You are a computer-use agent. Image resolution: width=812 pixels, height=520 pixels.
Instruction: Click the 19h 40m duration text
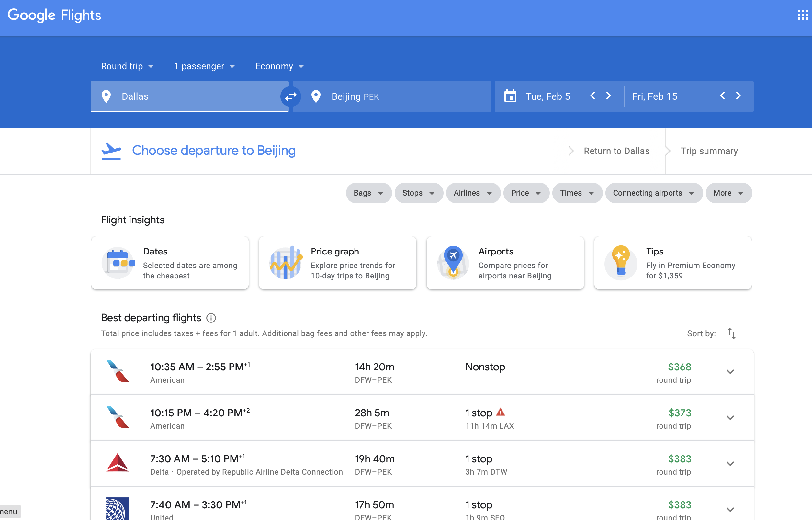click(x=375, y=458)
